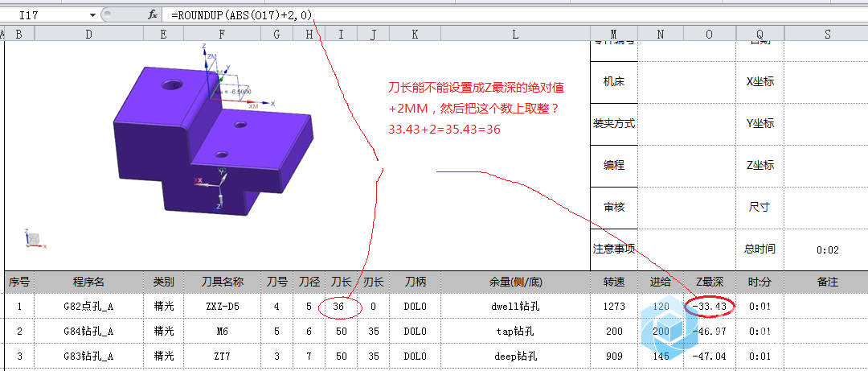Click the 刃长 table header
Viewport: 868px width, 371px height.
coord(373,282)
